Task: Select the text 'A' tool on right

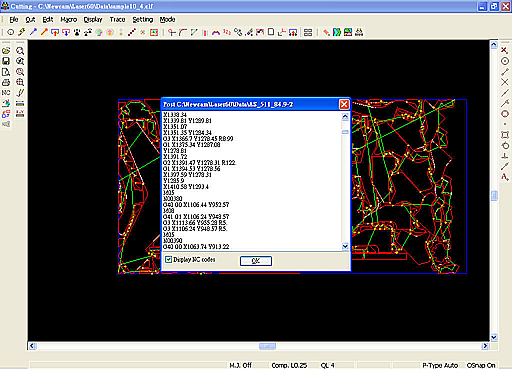Action: point(505,177)
